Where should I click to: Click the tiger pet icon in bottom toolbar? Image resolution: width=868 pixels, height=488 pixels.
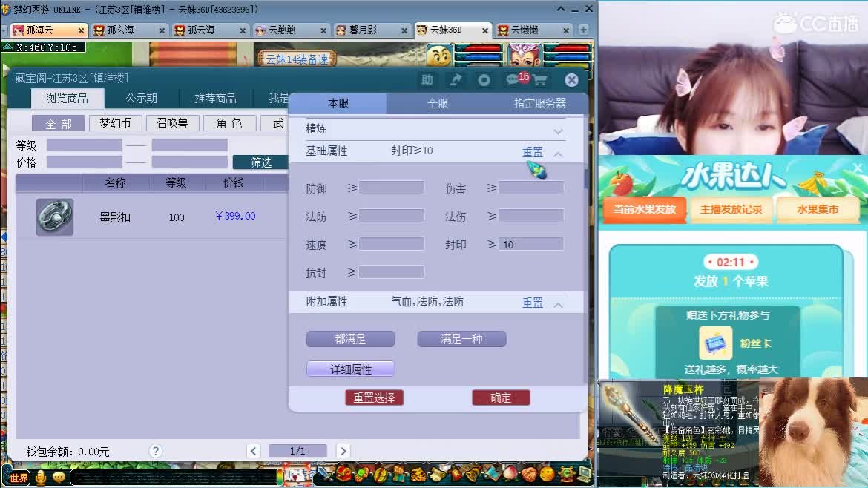point(419,474)
